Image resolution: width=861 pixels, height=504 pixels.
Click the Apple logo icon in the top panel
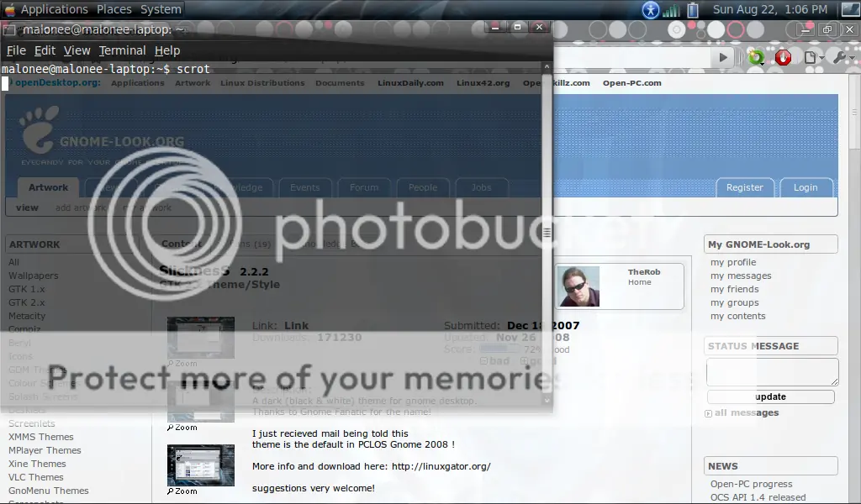coord(8,9)
